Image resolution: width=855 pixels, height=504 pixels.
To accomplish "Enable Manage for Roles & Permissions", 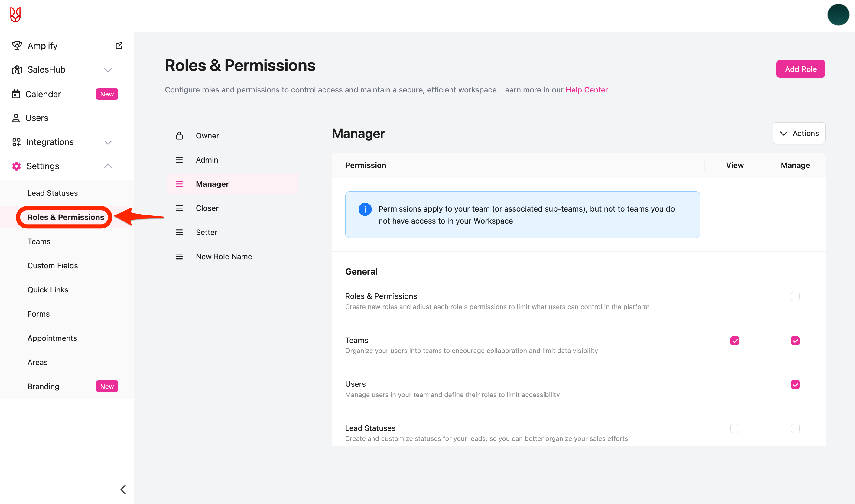I will pos(795,296).
